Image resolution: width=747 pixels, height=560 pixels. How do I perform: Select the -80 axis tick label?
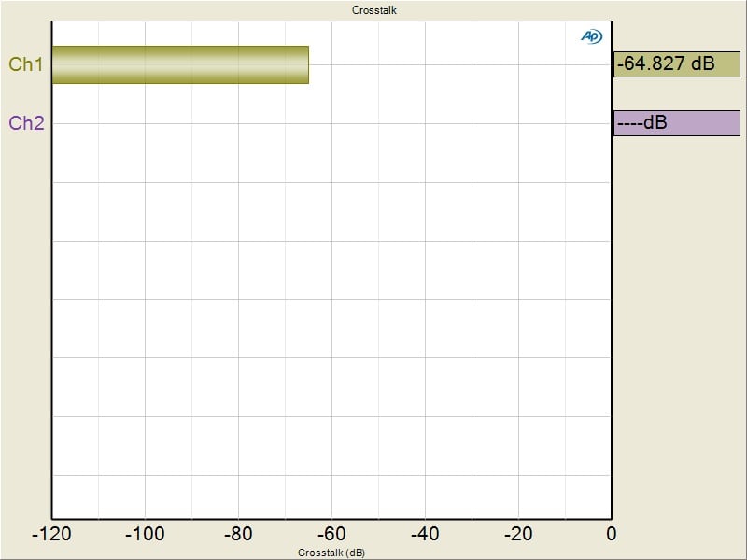click(238, 534)
